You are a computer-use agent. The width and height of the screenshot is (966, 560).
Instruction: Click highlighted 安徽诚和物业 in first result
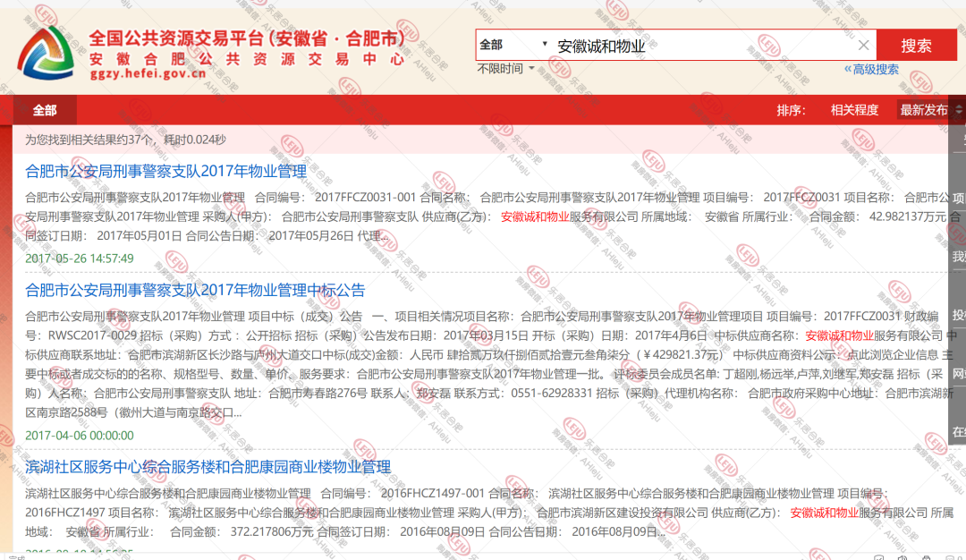(535, 216)
